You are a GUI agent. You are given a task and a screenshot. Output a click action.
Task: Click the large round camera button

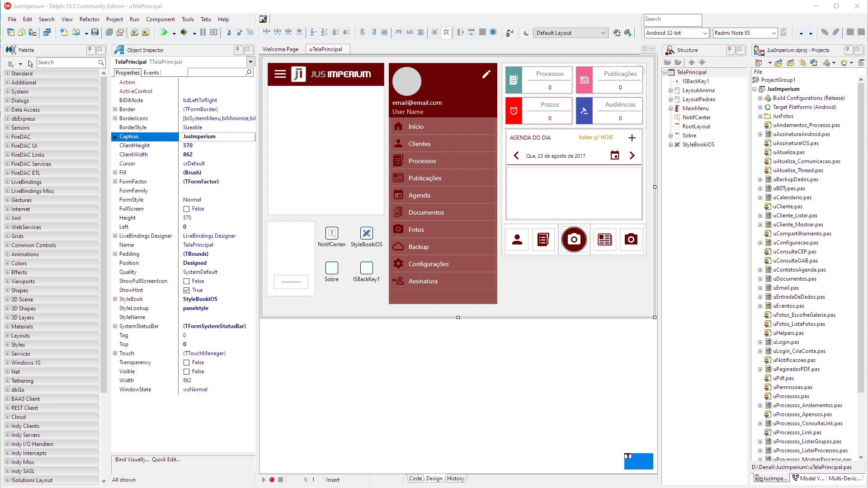click(574, 239)
